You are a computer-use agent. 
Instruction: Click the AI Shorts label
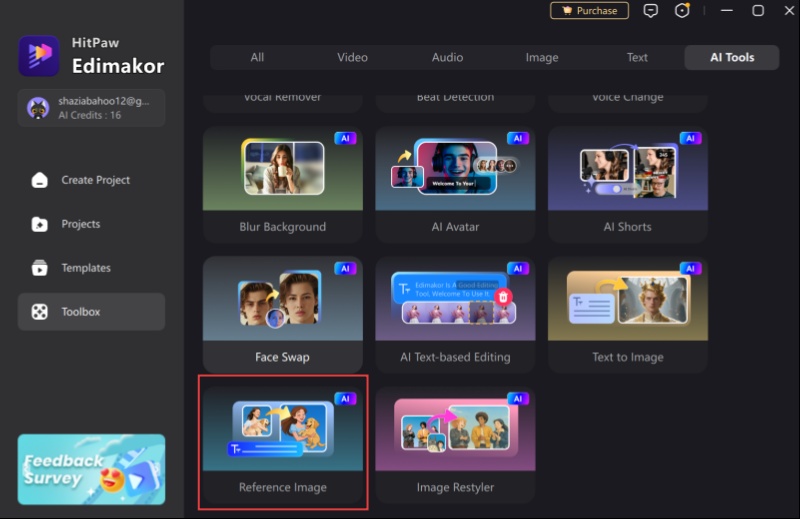628,227
